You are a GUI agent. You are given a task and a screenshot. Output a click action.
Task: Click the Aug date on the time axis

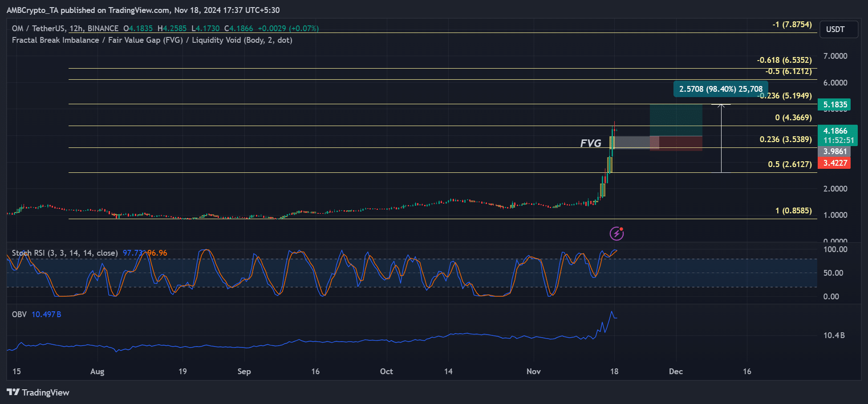click(97, 371)
